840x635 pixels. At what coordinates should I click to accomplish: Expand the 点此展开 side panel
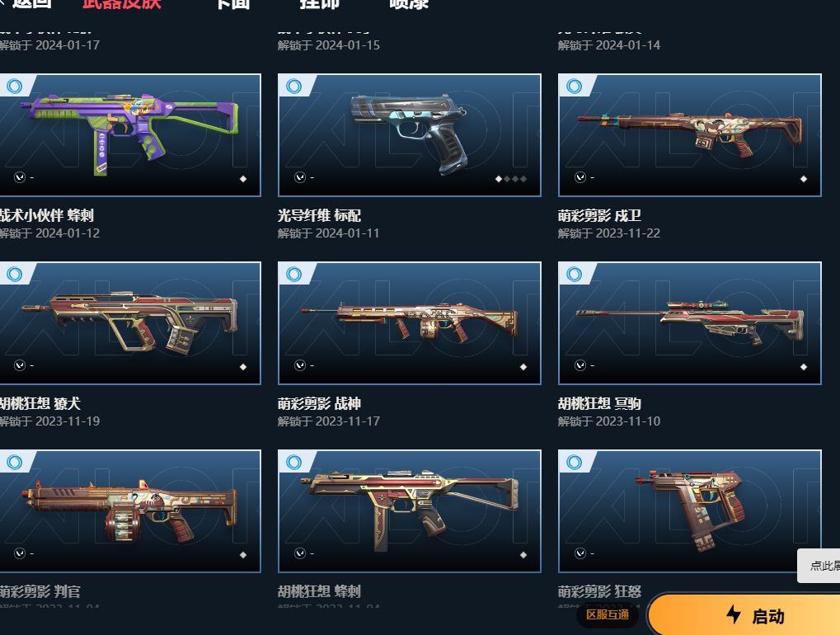[x=819, y=566]
